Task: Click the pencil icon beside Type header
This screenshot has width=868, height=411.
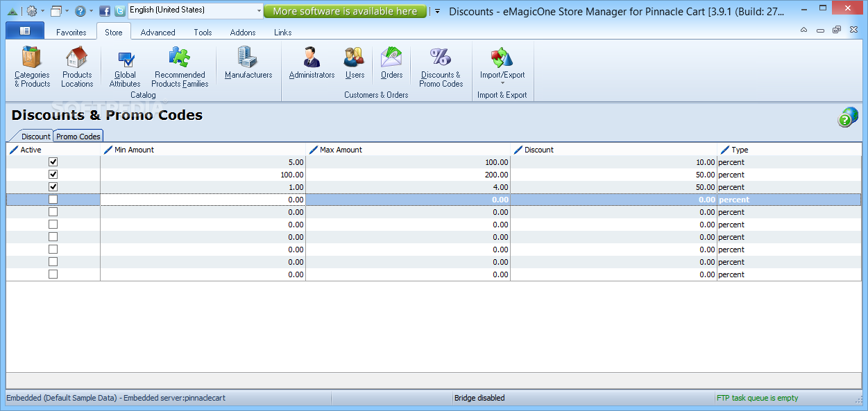Action: (725, 150)
